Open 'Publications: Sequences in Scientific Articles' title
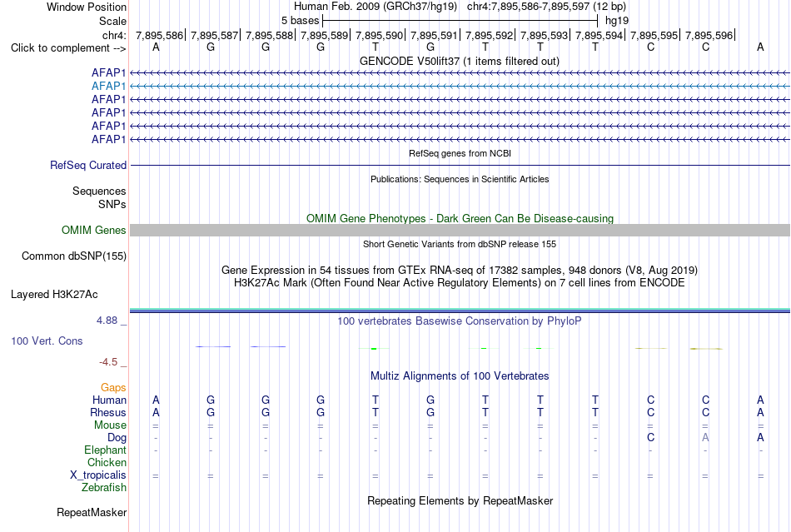The height and width of the screenshot is (532, 791). click(460, 179)
